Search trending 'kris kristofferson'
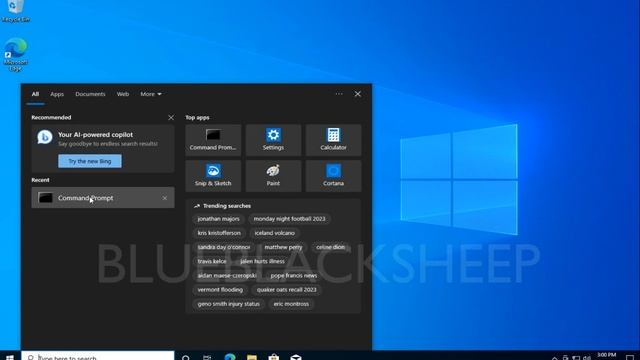 click(219, 233)
